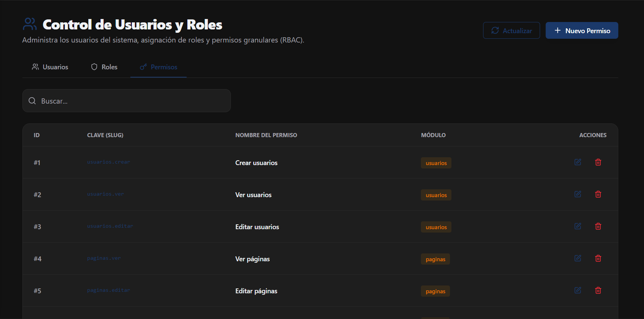Click the users icon beside the page title
This screenshot has height=319, width=644.
pyautogui.click(x=30, y=24)
